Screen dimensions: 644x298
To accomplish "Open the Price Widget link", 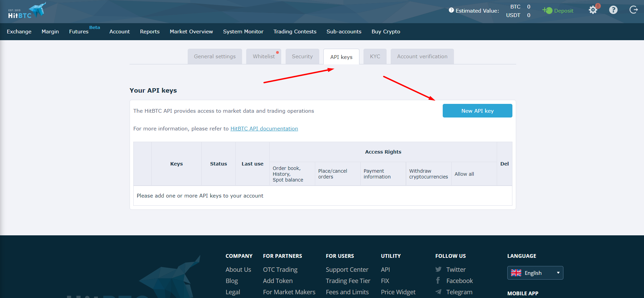I will click(398, 292).
